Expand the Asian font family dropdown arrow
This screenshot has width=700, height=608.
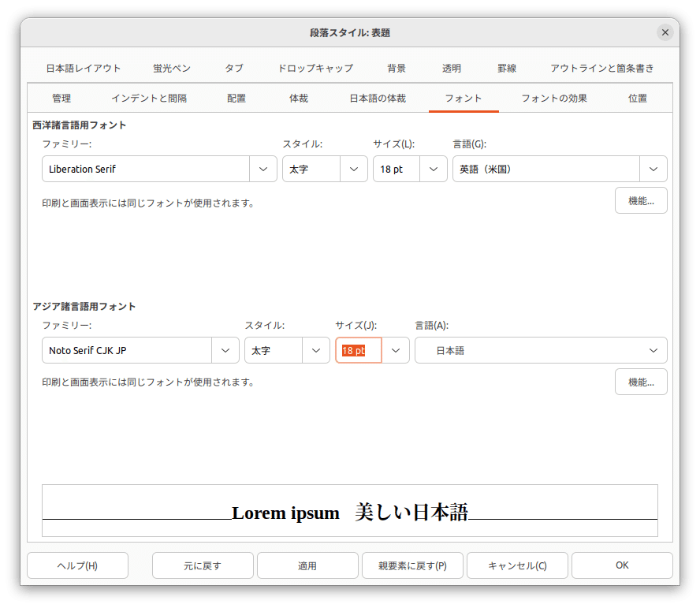tap(225, 350)
